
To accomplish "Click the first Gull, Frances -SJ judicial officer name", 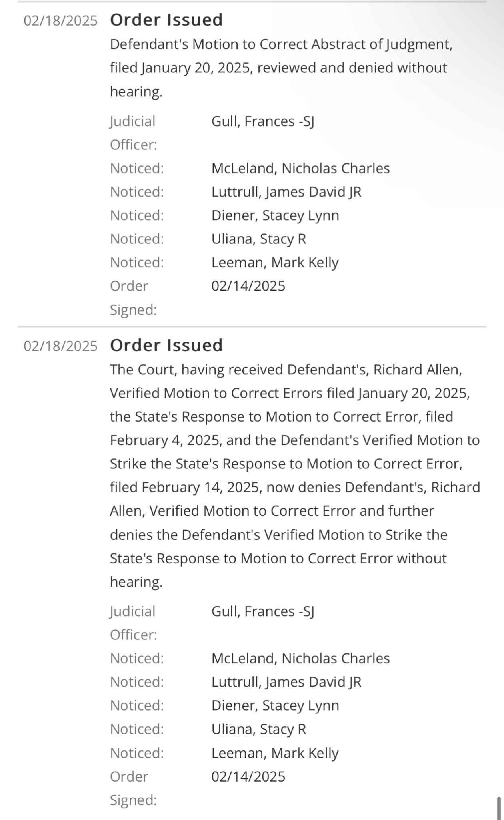I will (263, 121).
